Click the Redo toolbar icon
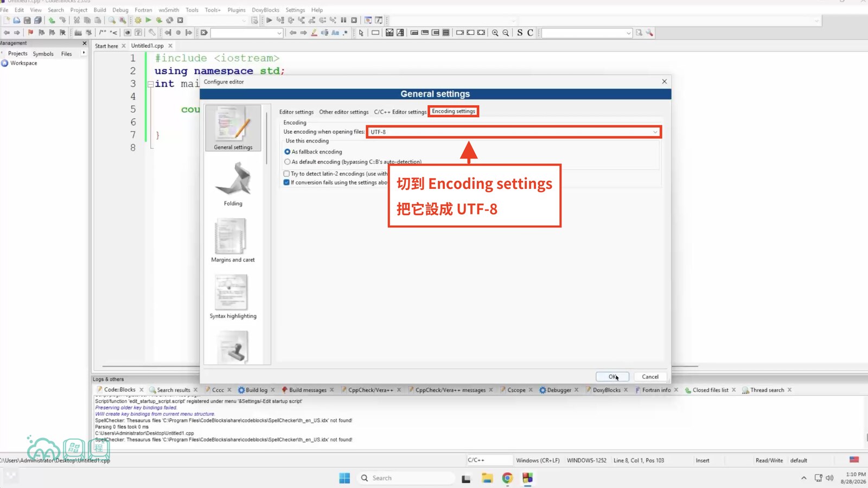This screenshot has height=488, width=868. [62, 20]
